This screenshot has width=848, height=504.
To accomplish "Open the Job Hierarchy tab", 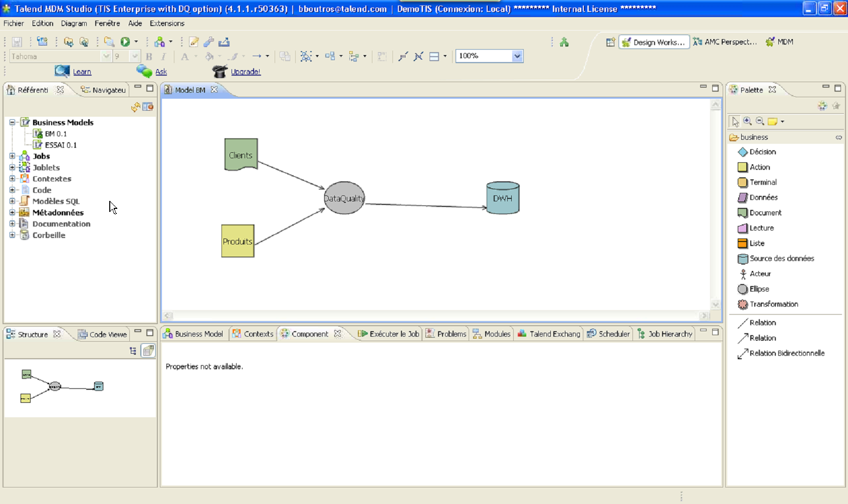I will point(665,334).
